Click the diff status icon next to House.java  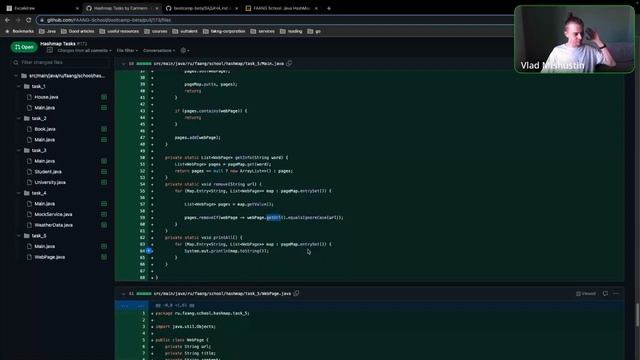(104, 97)
